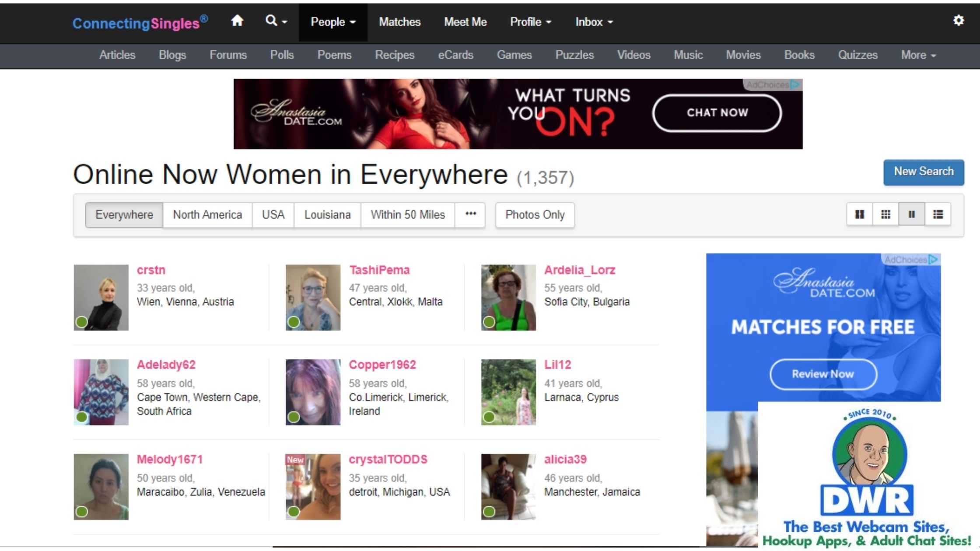Viewport: 980px width, 551px height.
Task: Switch to small tile grid view
Action: [885, 214]
